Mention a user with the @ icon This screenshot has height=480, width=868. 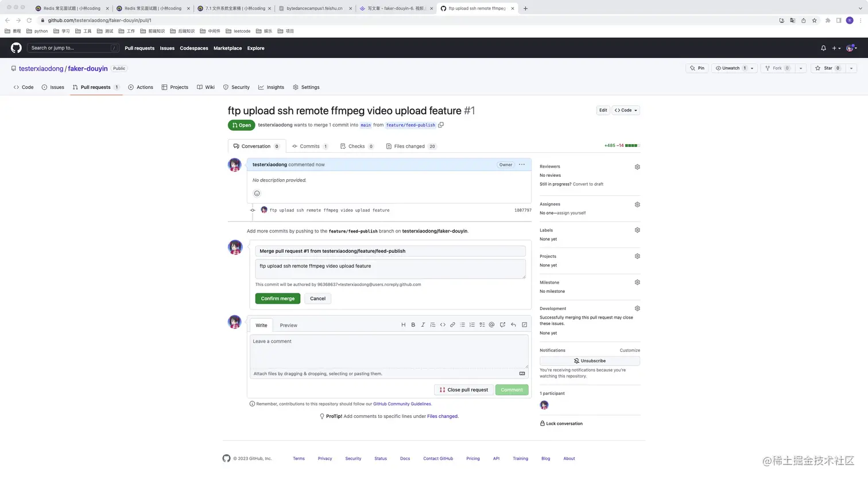491,325
